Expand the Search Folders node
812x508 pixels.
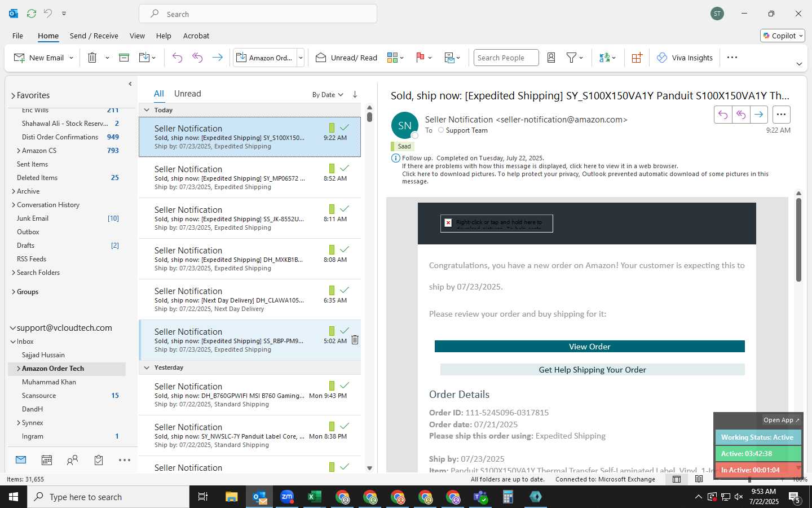[x=14, y=273]
